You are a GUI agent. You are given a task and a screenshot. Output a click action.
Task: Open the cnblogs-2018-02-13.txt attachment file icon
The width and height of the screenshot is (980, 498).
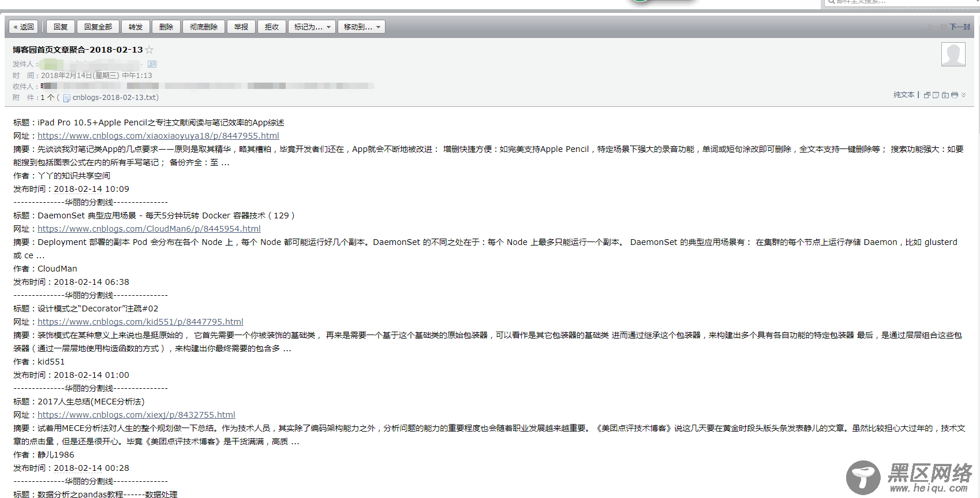click(x=66, y=98)
